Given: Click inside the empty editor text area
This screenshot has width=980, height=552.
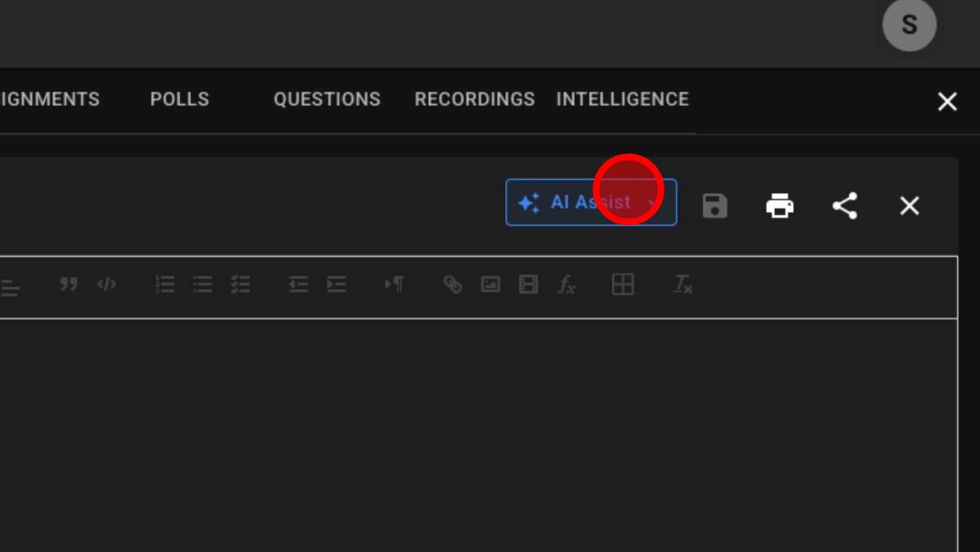Looking at the screenshot, I should tap(473, 433).
